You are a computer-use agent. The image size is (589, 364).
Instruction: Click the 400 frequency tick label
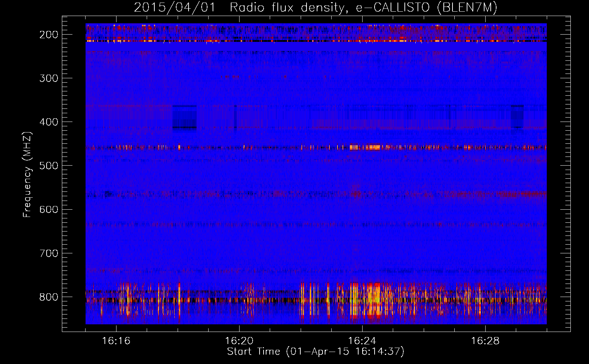coord(49,122)
